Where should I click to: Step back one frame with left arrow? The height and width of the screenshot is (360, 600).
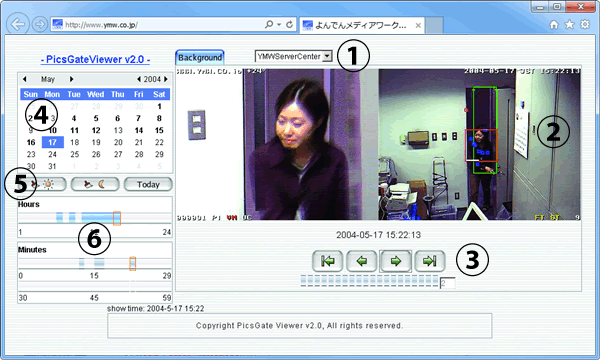(362, 261)
